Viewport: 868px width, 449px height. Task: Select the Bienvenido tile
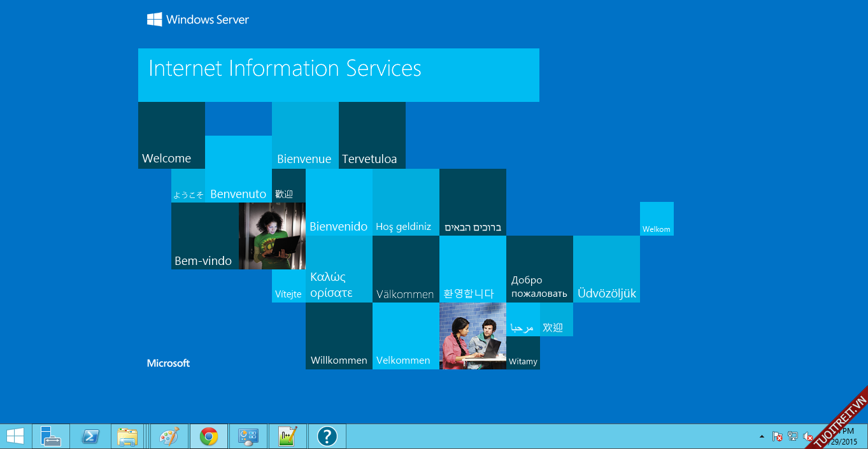(339, 203)
